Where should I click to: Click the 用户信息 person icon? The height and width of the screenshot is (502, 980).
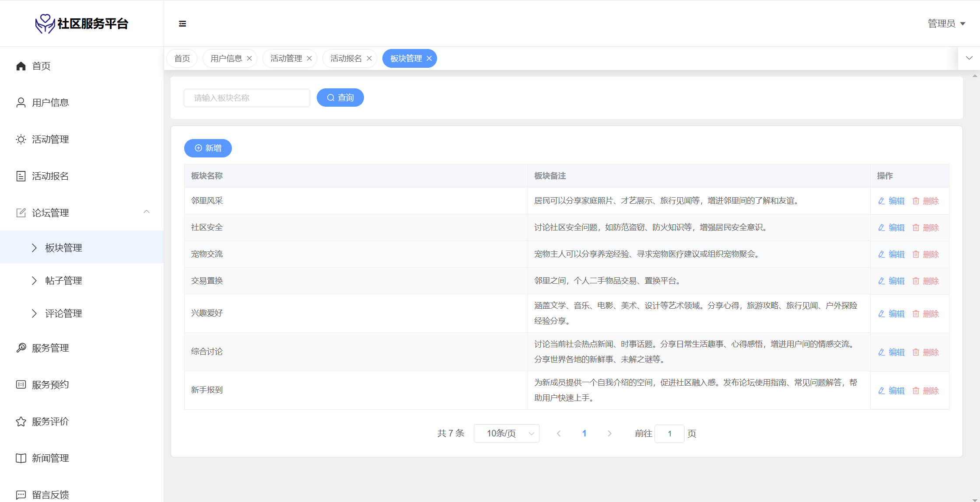(21, 103)
